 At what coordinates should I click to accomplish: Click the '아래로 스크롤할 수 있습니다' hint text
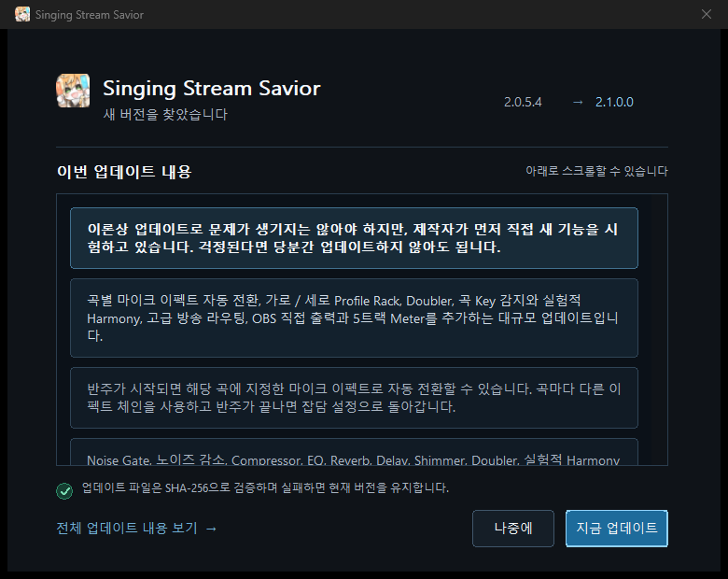pyautogui.click(x=596, y=171)
